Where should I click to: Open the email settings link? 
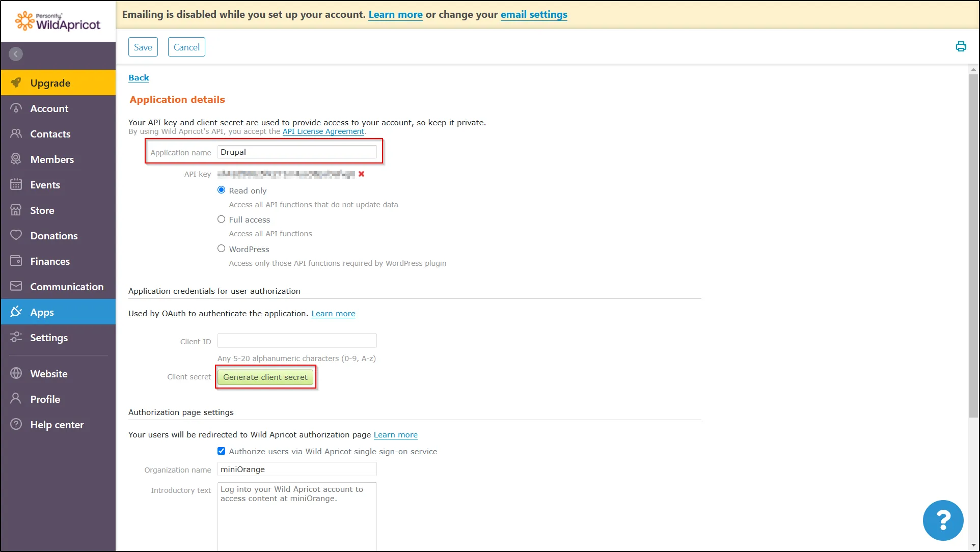point(534,14)
